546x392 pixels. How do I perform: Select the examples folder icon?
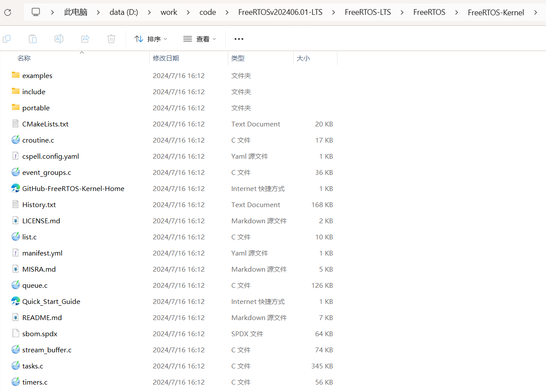16,75
